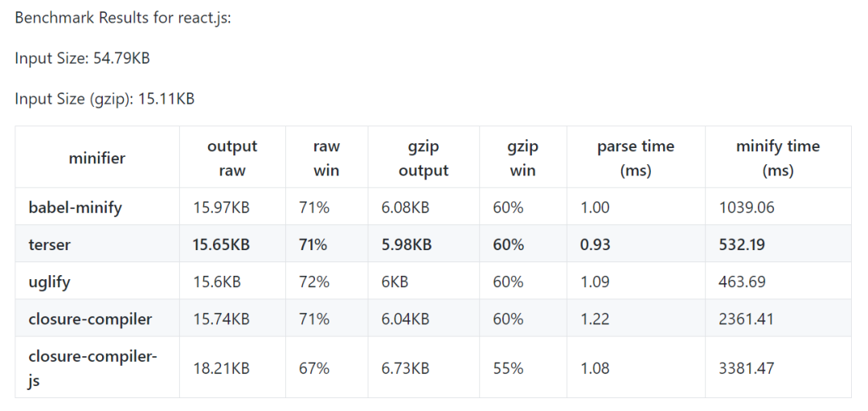Image resolution: width=868 pixels, height=411 pixels.
Task: Select the "uglify" row label
Action: click(50, 282)
